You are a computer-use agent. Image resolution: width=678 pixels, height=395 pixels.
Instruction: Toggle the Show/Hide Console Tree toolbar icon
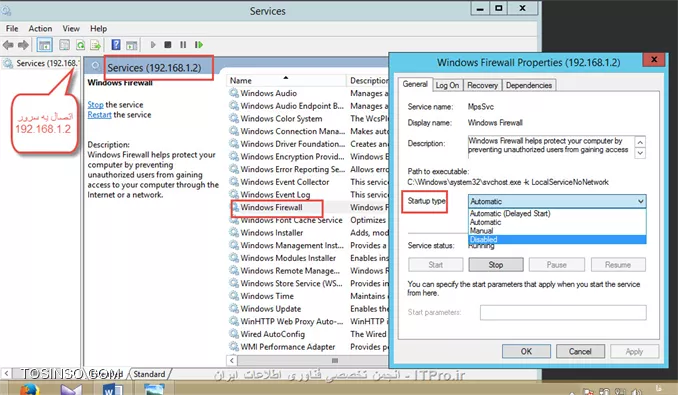pos(45,45)
